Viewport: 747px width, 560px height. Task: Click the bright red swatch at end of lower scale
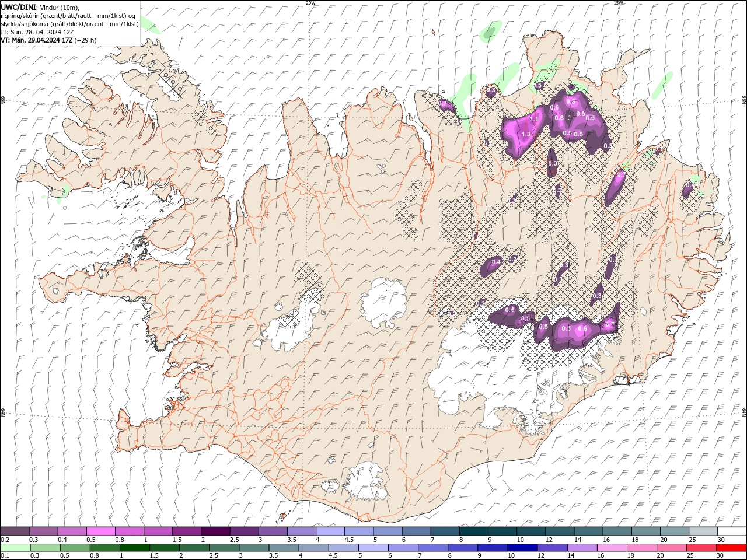[731, 548]
